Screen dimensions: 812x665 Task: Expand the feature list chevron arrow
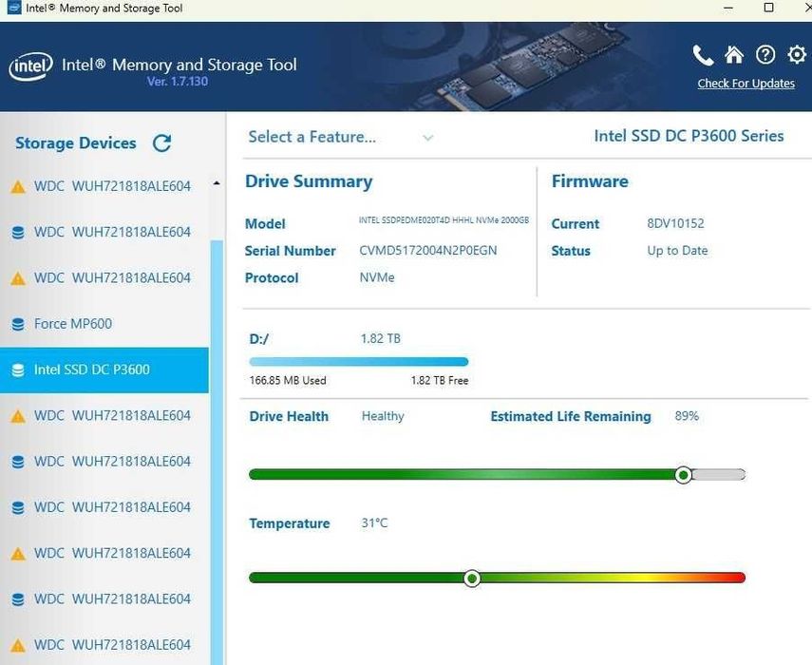427,138
